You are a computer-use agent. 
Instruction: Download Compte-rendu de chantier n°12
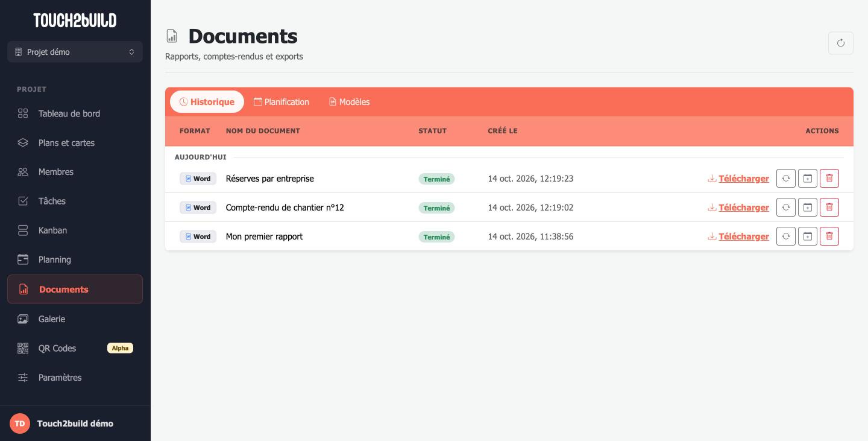tap(738, 208)
